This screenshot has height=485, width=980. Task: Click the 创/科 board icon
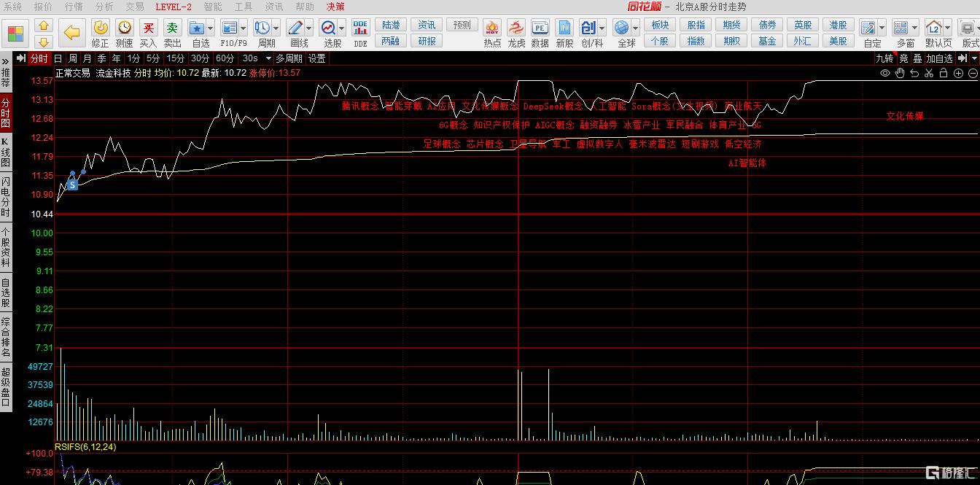[x=588, y=28]
